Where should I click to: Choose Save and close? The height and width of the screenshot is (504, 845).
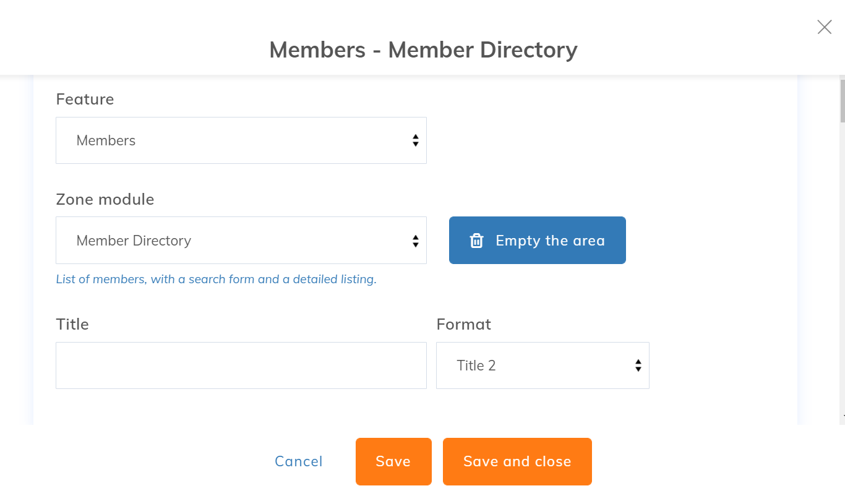pos(517,461)
